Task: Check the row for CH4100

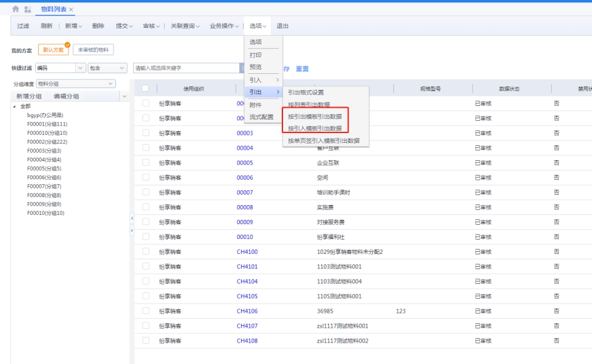Action: 146,251
